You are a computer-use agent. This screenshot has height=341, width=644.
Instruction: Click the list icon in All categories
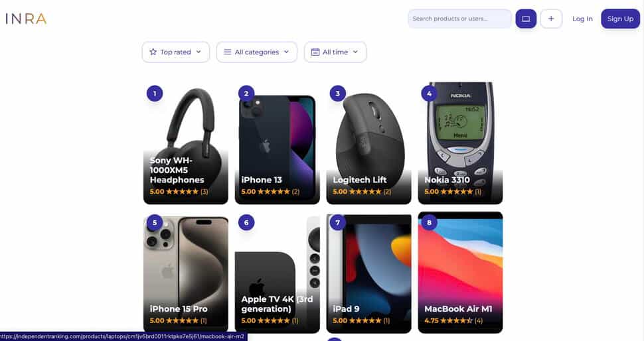point(227,52)
